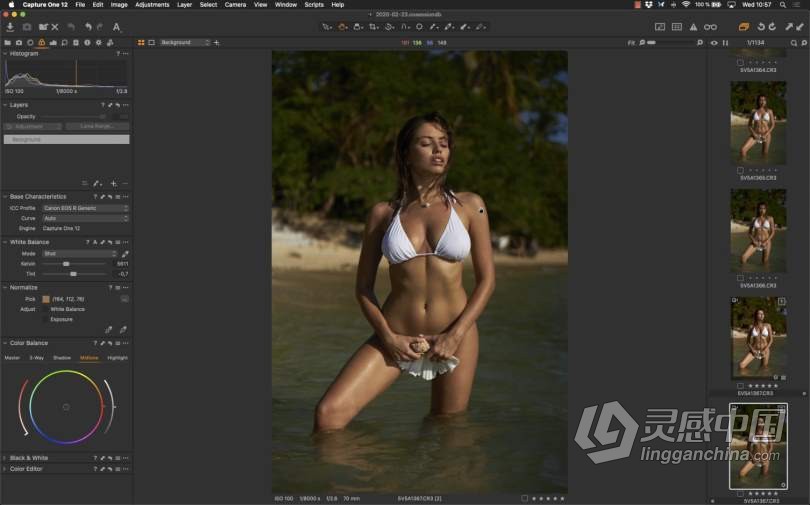Image resolution: width=810 pixels, height=505 pixels.
Task: Enable Exposure checkbox under Normalize Adjust
Action: point(45,320)
